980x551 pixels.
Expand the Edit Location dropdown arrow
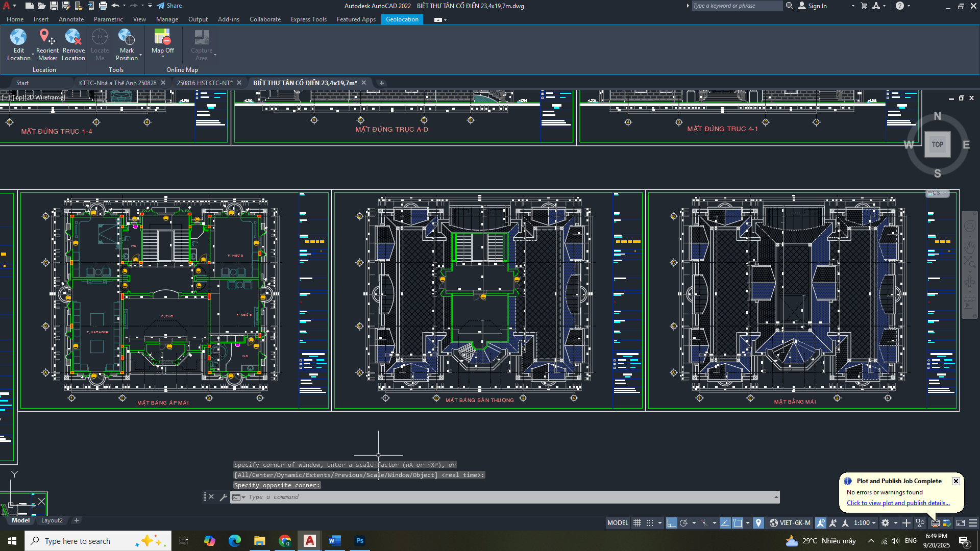(33, 55)
